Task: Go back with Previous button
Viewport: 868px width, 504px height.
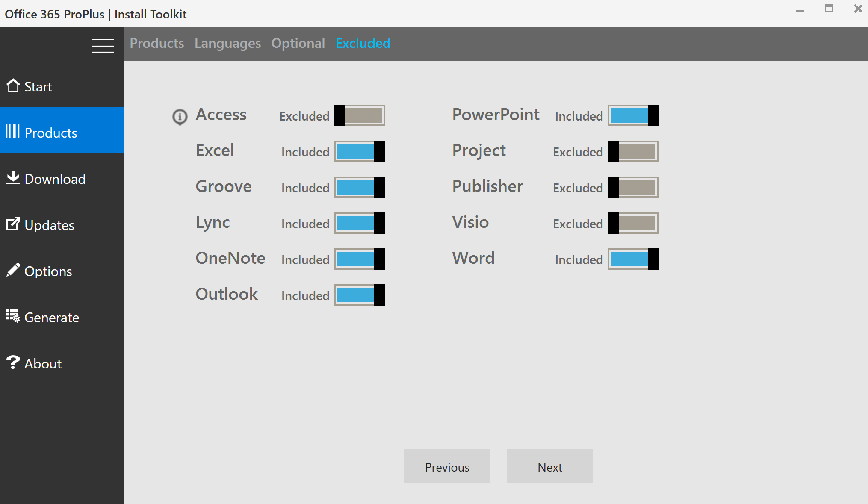Action: [447, 466]
